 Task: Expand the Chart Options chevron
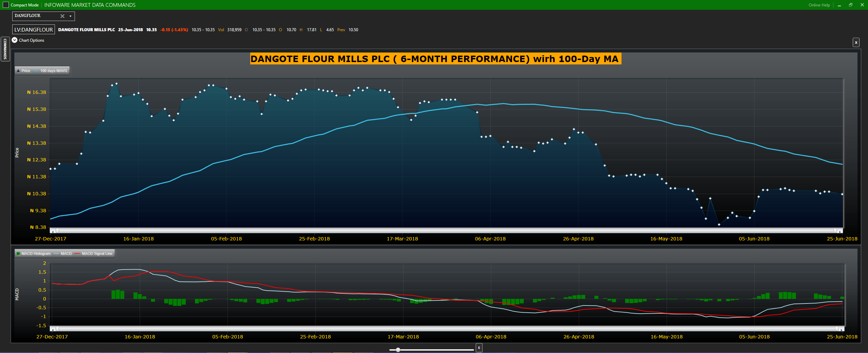15,40
